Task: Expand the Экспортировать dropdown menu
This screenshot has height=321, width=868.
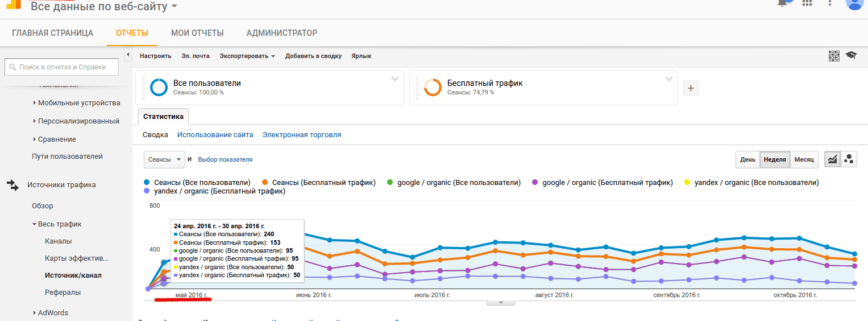Action: [x=247, y=56]
